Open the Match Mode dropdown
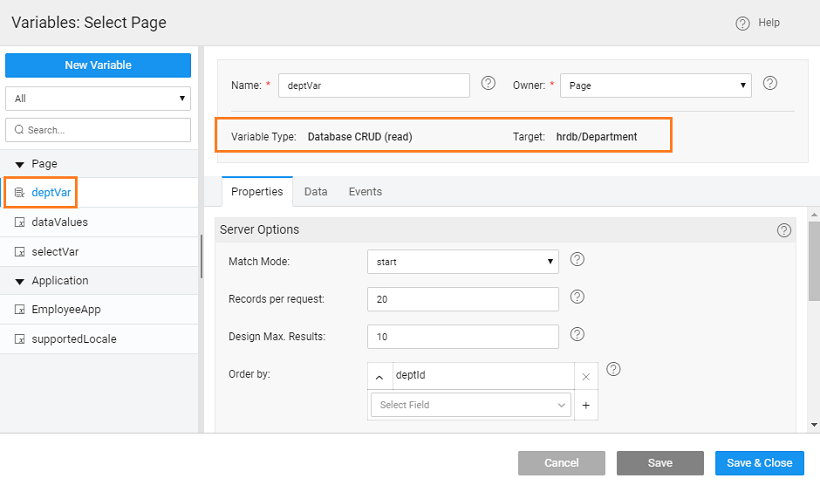The width and height of the screenshot is (820, 492). (x=462, y=262)
